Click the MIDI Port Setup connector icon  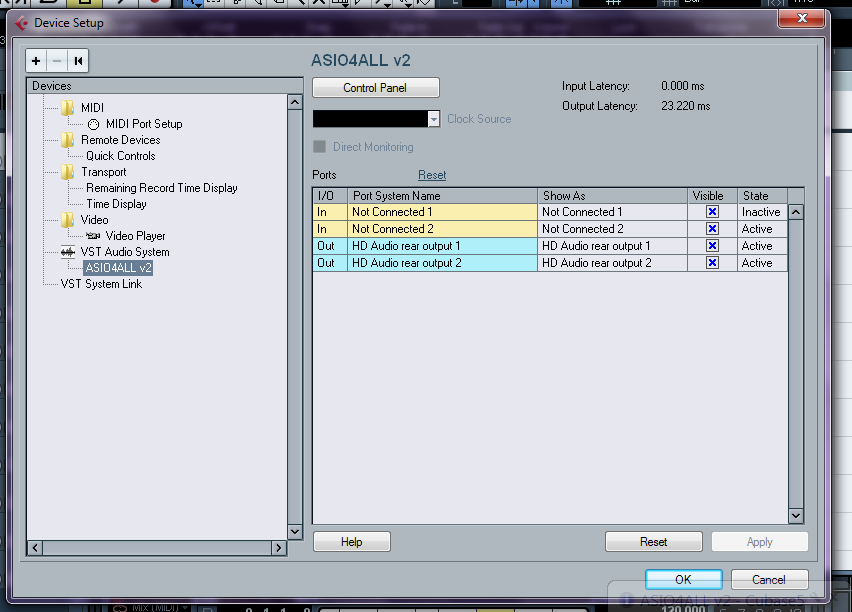[93, 124]
